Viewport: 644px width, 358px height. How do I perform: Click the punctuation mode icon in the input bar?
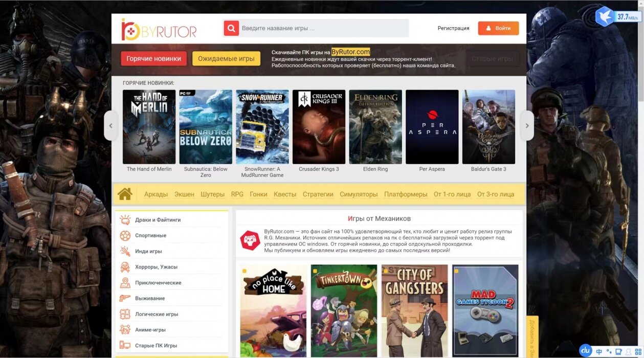[x=609, y=352]
